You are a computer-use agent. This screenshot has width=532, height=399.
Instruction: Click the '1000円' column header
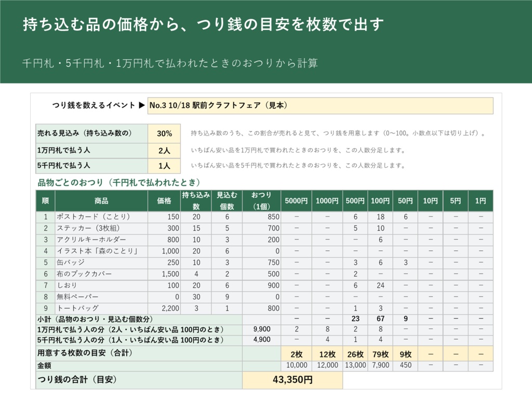tap(327, 201)
